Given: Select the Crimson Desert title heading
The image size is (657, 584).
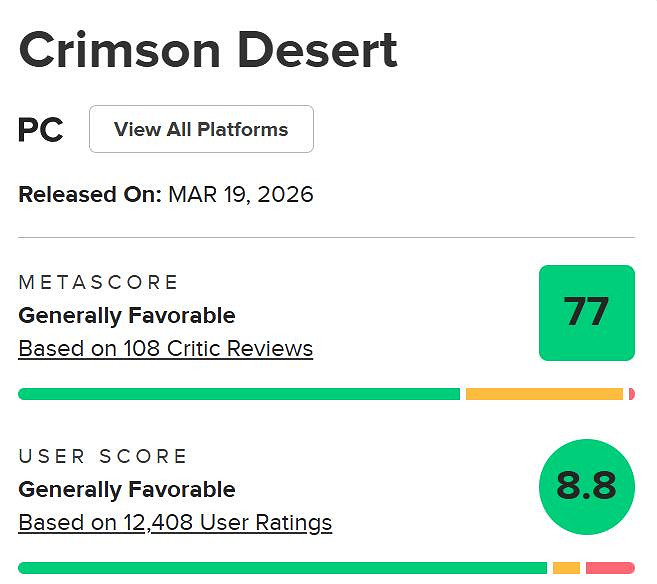Looking at the screenshot, I should 208,50.
